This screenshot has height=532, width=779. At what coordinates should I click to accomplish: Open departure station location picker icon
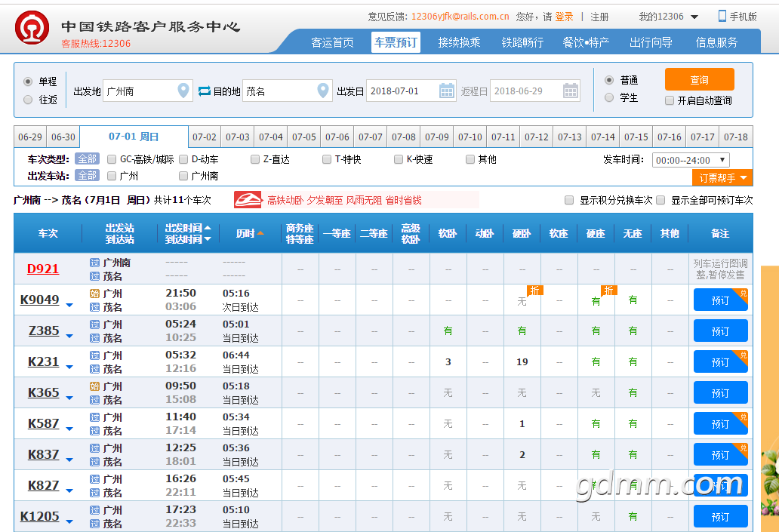(x=183, y=91)
